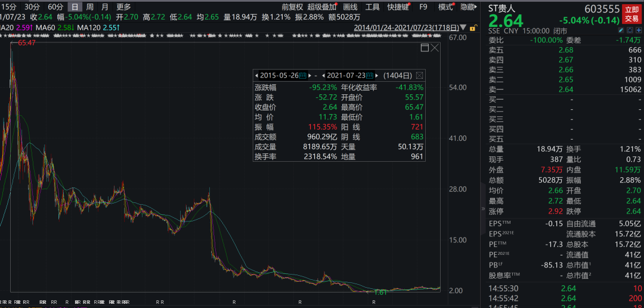Click the middle blue icon under stock code
The width and height of the screenshot is (644, 308).
(629, 30)
